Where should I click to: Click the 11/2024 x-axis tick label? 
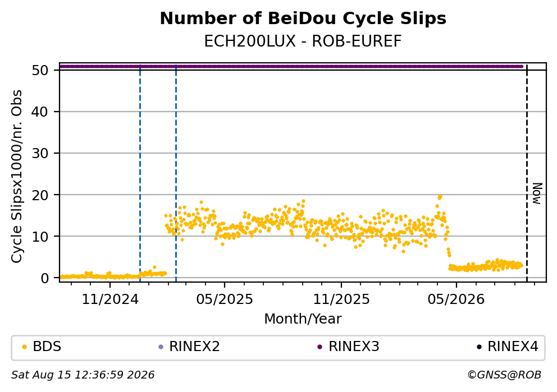[110, 300]
